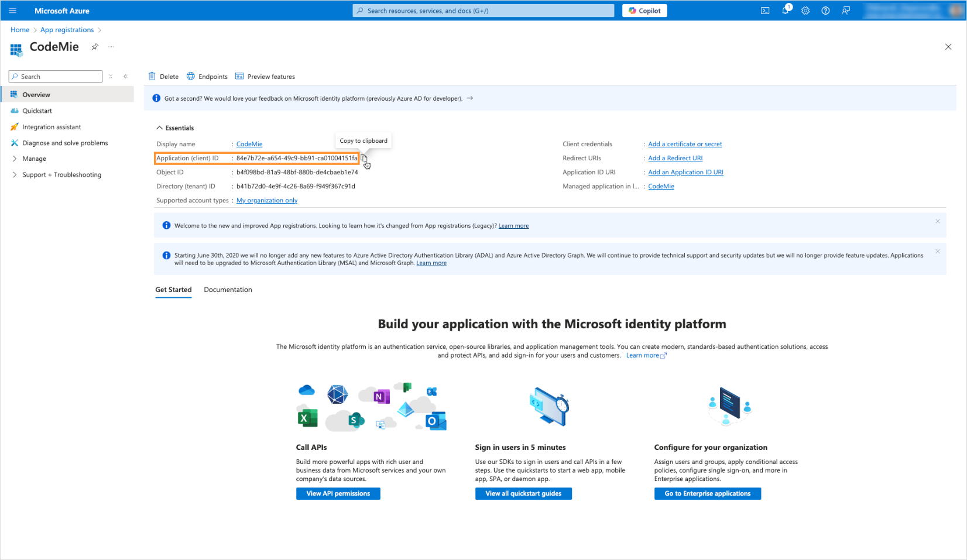The width and height of the screenshot is (967, 560).
Task: Click the feedback icon in header
Action: (846, 11)
